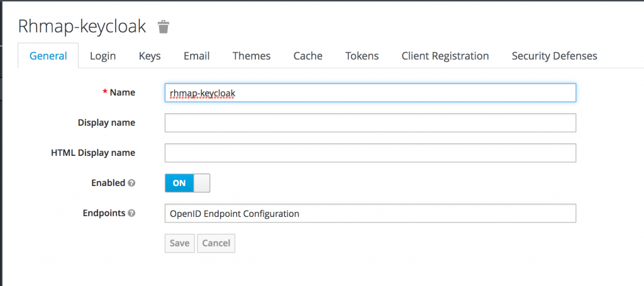
Task: Open the Tokens tab
Action: pyautogui.click(x=362, y=56)
